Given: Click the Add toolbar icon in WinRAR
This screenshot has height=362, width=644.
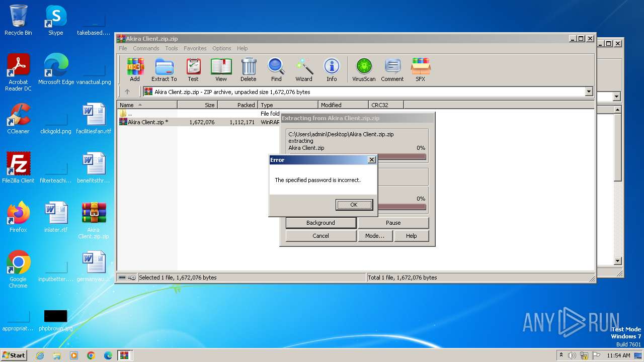Looking at the screenshot, I should tap(135, 70).
